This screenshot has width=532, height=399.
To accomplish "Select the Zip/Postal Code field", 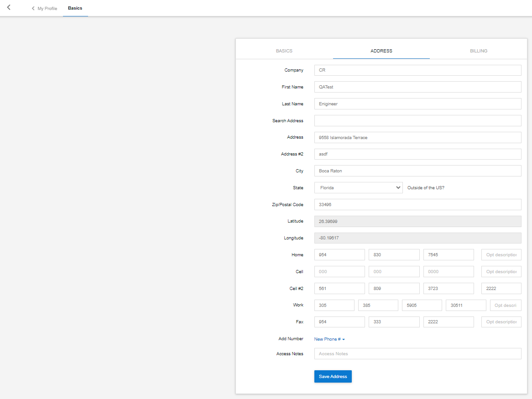I will (x=417, y=204).
